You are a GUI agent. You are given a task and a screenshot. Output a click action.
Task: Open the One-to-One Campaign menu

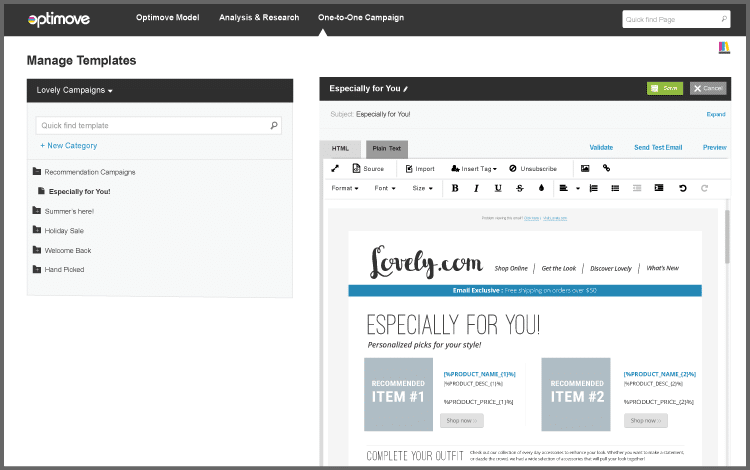tap(361, 18)
